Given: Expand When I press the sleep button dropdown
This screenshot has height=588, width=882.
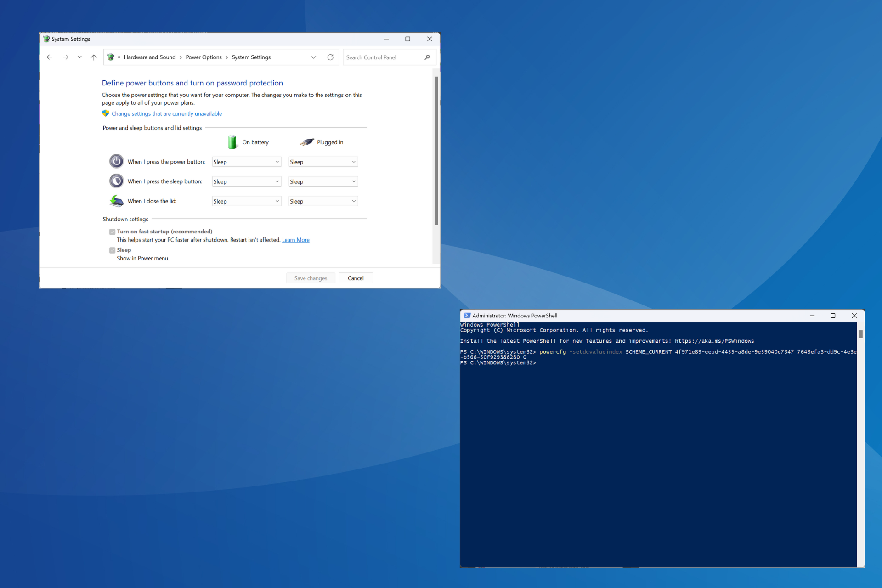Looking at the screenshot, I should pos(247,181).
